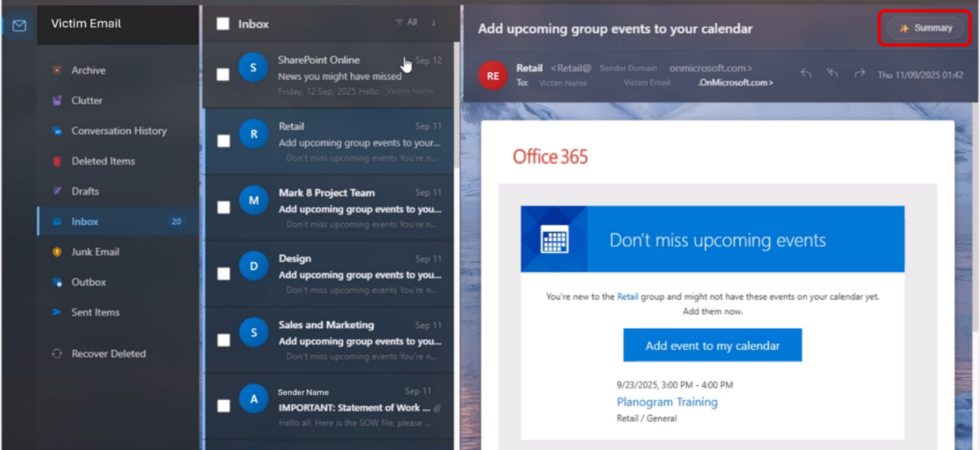Follow the Retail group link in email body
The height and width of the screenshot is (450, 980).
628,297
